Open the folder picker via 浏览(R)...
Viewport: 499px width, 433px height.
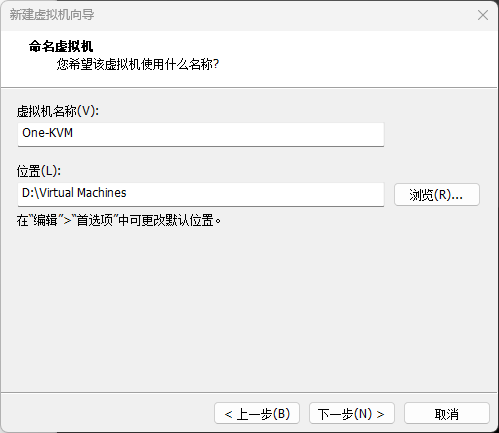point(437,194)
